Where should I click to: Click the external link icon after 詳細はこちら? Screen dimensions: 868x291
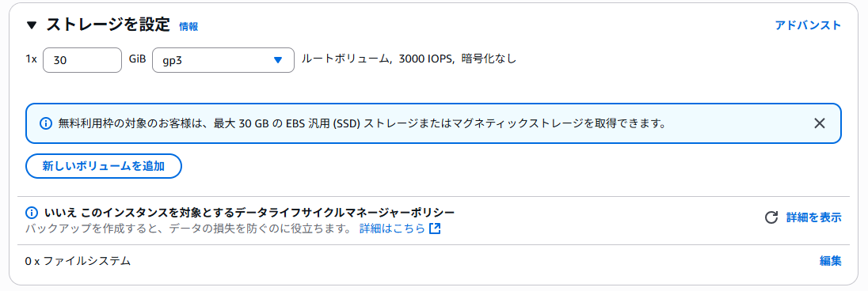pos(435,229)
